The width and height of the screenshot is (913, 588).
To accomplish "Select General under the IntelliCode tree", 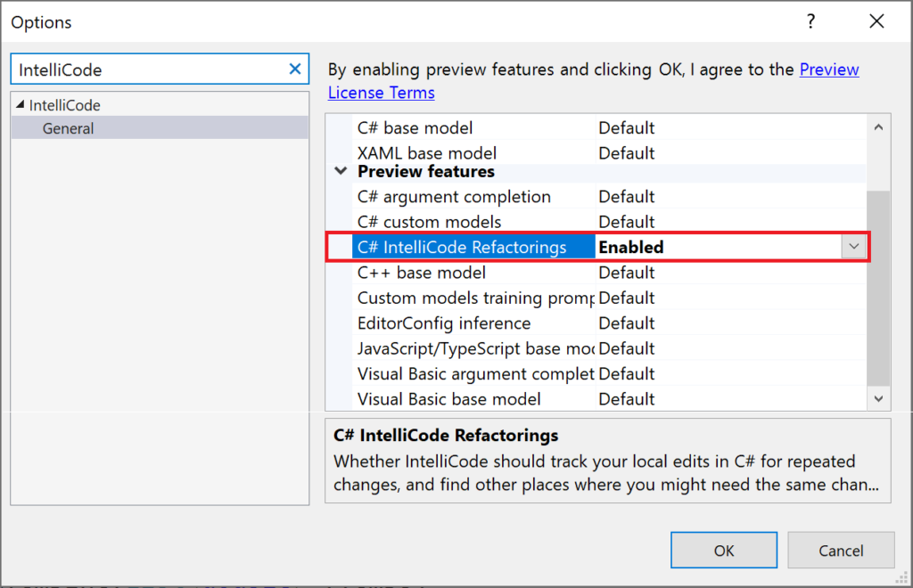I will pos(67,127).
